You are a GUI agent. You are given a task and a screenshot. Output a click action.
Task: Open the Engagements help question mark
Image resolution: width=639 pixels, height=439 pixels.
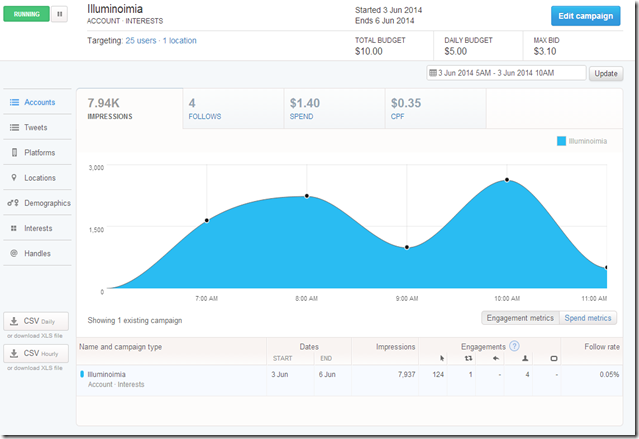tap(515, 346)
